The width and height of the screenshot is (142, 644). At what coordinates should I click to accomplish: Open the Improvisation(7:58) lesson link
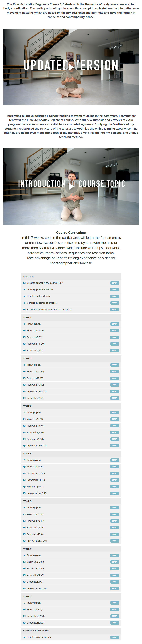37,588
